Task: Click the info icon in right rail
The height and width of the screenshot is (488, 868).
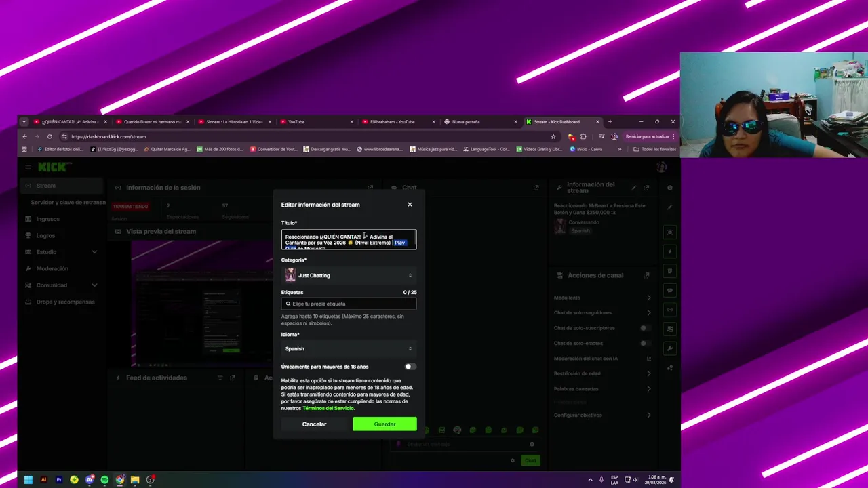Action: (670, 188)
